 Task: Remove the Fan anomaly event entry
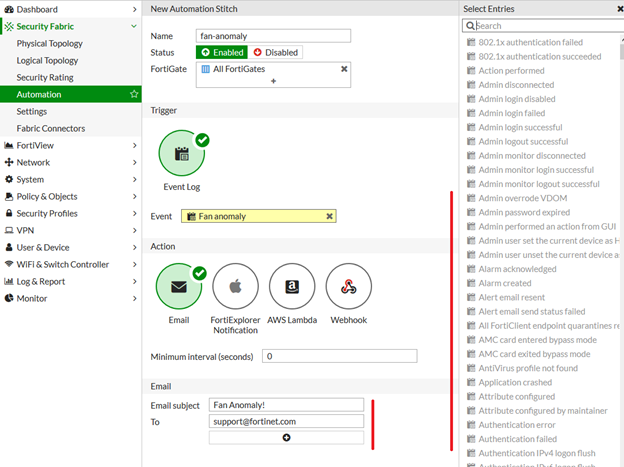coord(330,216)
